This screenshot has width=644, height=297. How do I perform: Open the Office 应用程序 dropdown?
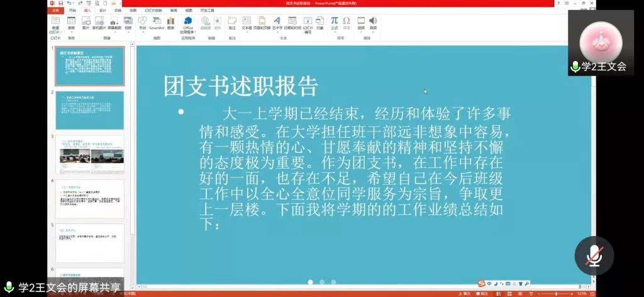(x=188, y=31)
